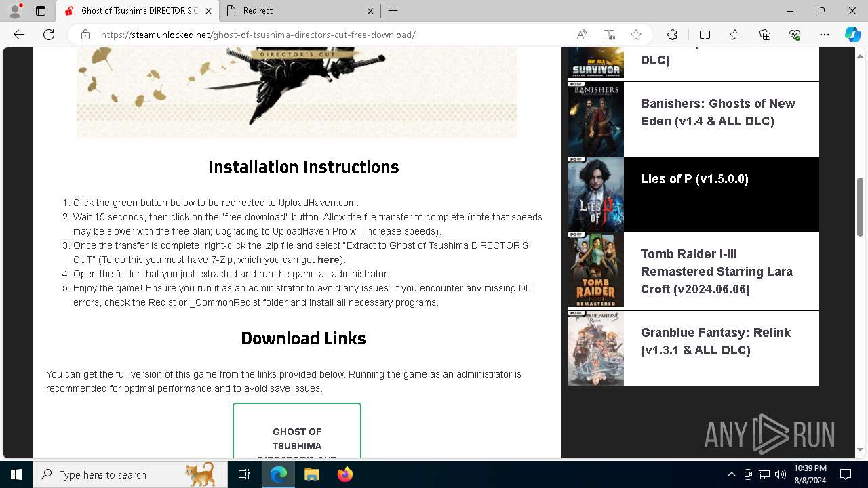Close the Redirect tab
The image size is (868, 488).
(370, 11)
